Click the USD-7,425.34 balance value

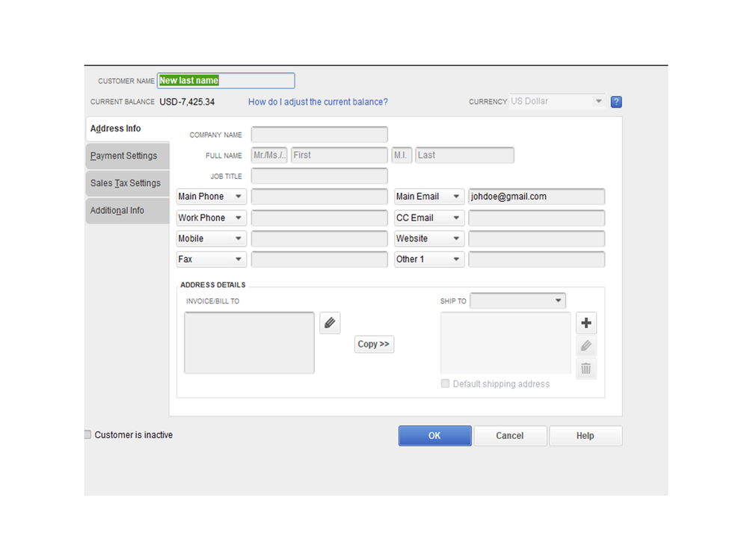point(187,102)
